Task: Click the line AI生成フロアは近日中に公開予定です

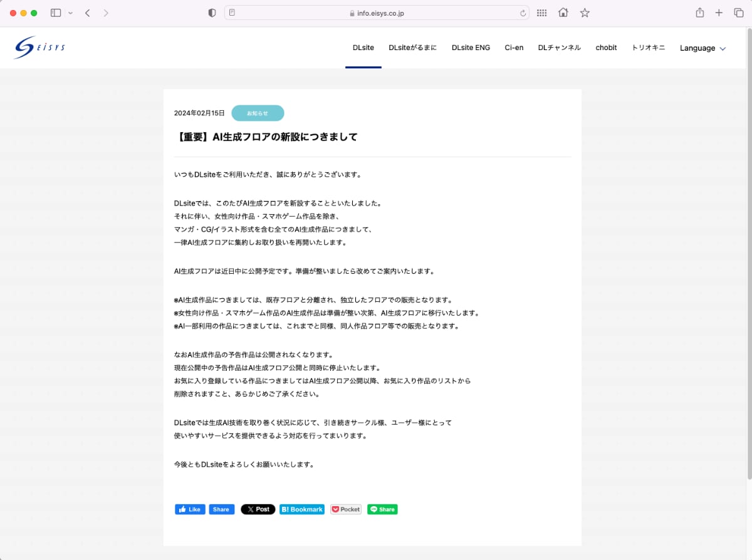Action: pos(305,271)
